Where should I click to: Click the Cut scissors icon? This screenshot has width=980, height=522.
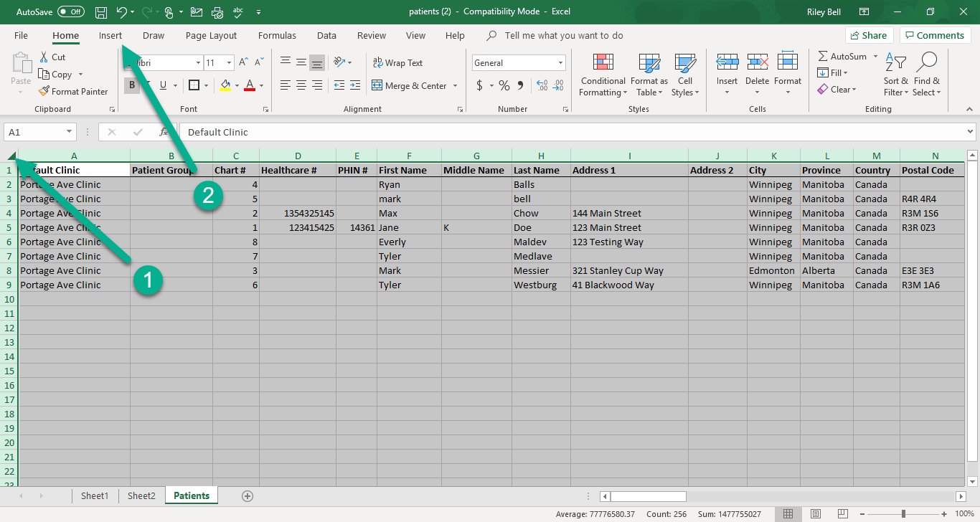pos(44,57)
